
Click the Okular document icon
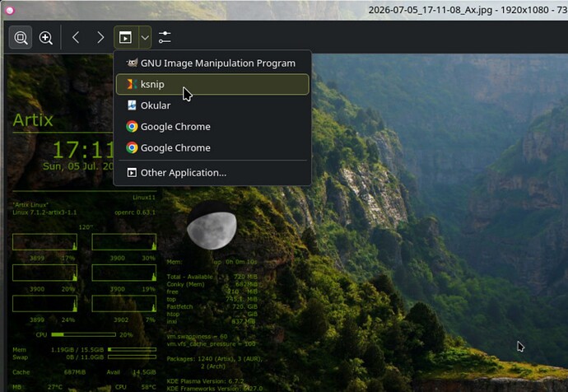point(132,105)
